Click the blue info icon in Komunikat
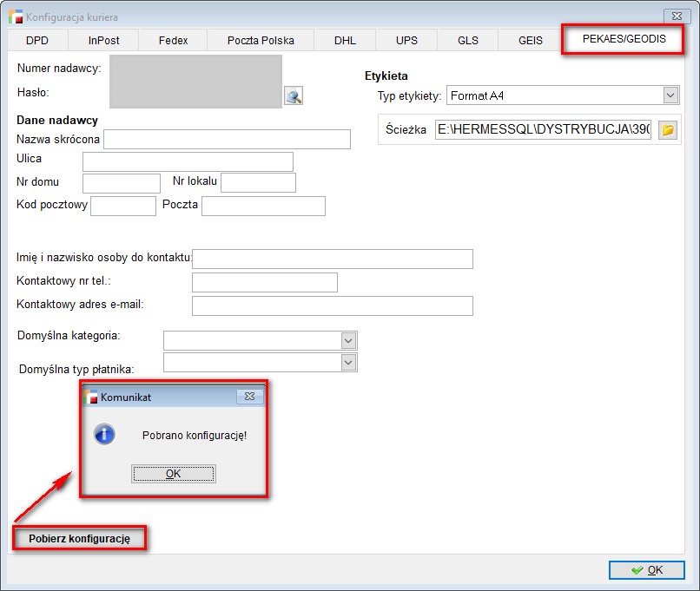Viewport: 700px width, 591px height. [104, 435]
